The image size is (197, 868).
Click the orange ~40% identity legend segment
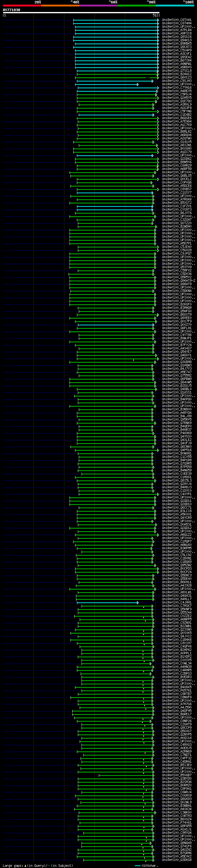[60, 6]
